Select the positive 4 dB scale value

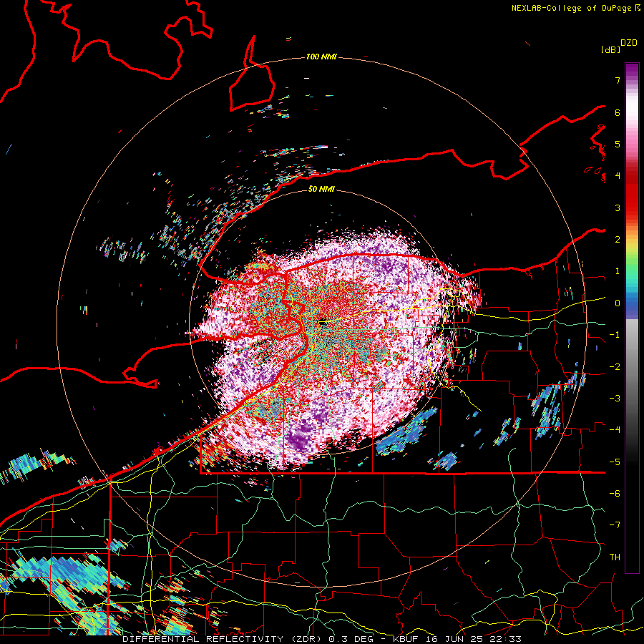point(618,176)
